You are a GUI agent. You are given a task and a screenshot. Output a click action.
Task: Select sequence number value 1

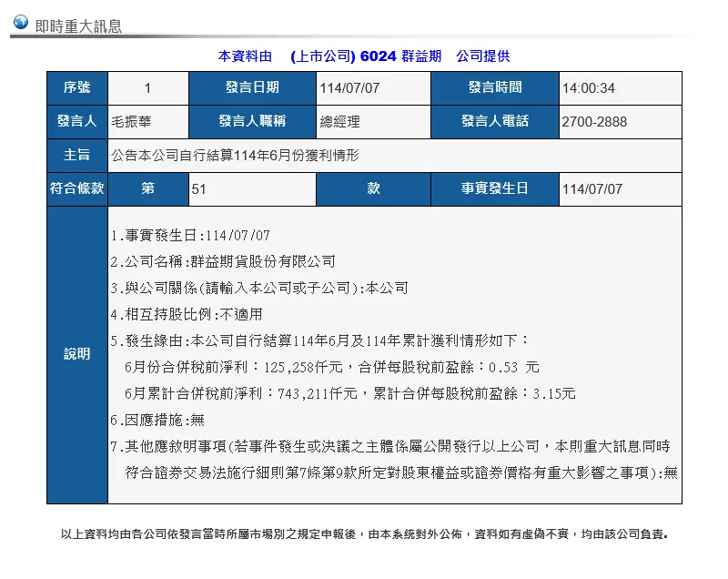pyautogui.click(x=147, y=88)
